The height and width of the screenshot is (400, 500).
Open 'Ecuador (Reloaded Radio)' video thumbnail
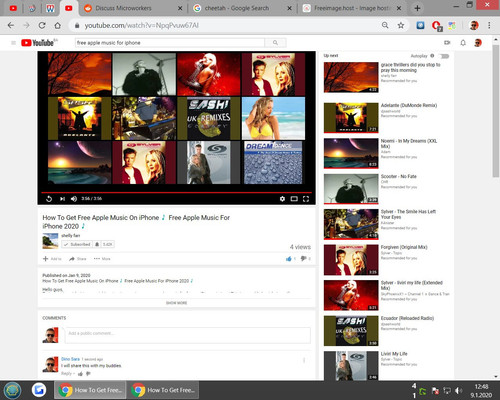click(351, 331)
